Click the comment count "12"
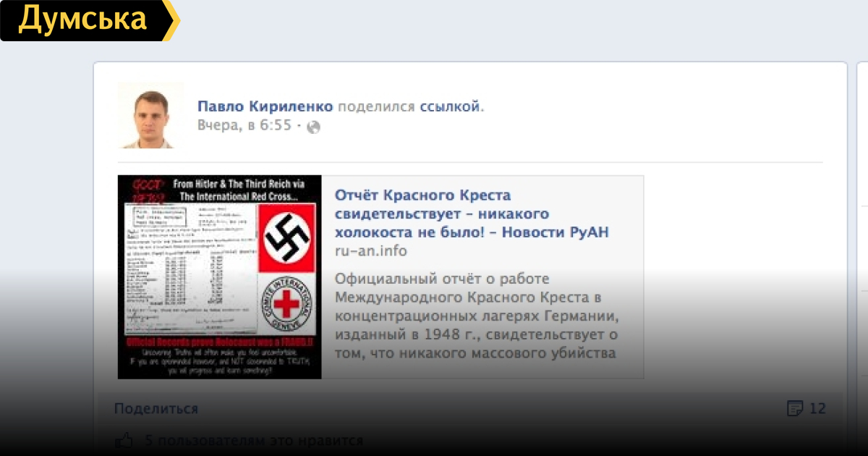The image size is (868, 456). (x=817, y=409)
